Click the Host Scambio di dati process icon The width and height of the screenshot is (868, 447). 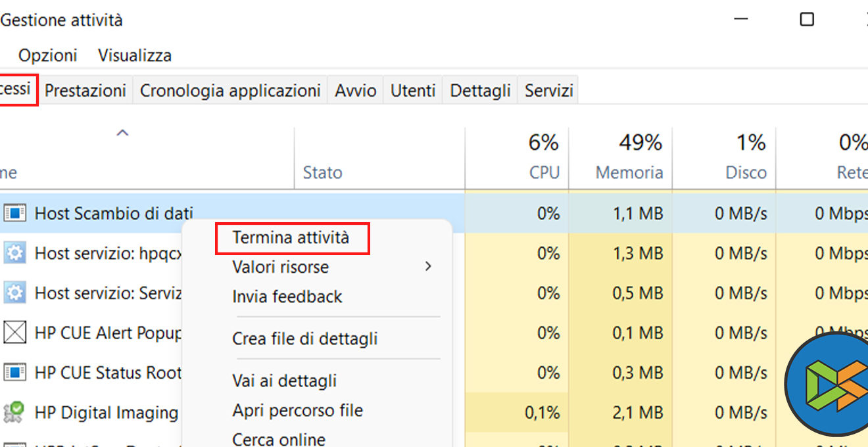point(14,213)
